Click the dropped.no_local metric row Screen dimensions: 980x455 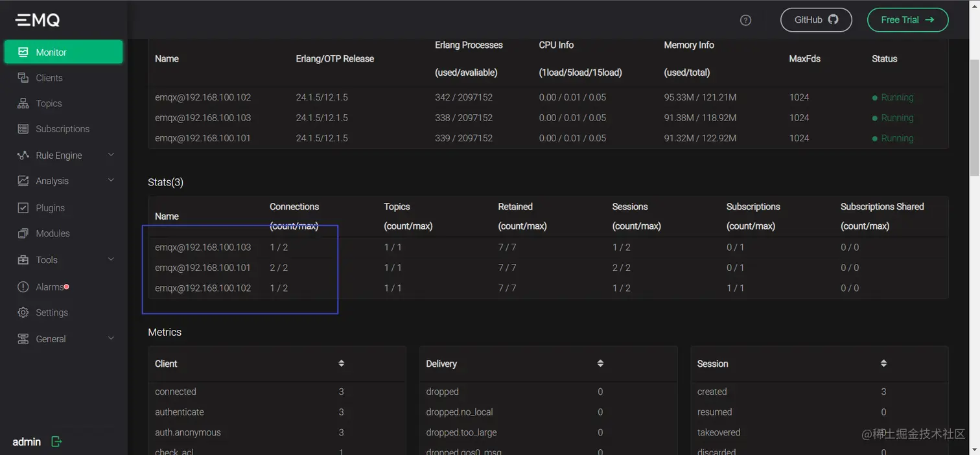click(x=548, y=412)
